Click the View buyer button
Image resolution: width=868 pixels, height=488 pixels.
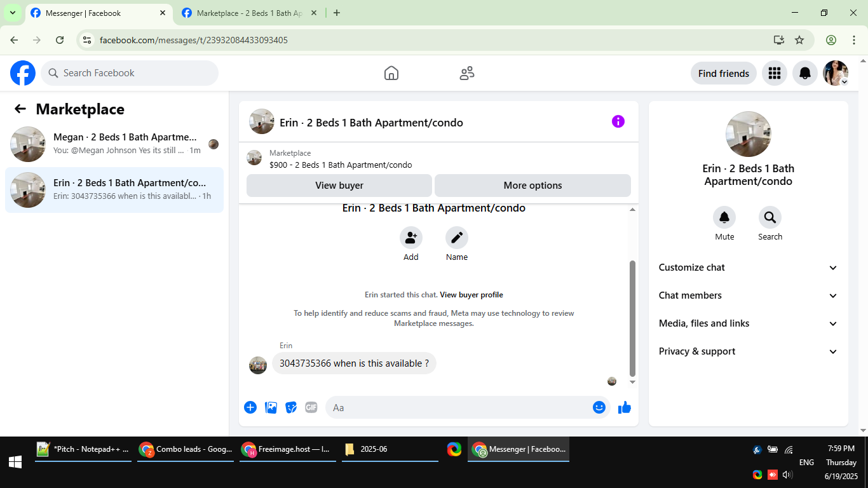[339, 186]
